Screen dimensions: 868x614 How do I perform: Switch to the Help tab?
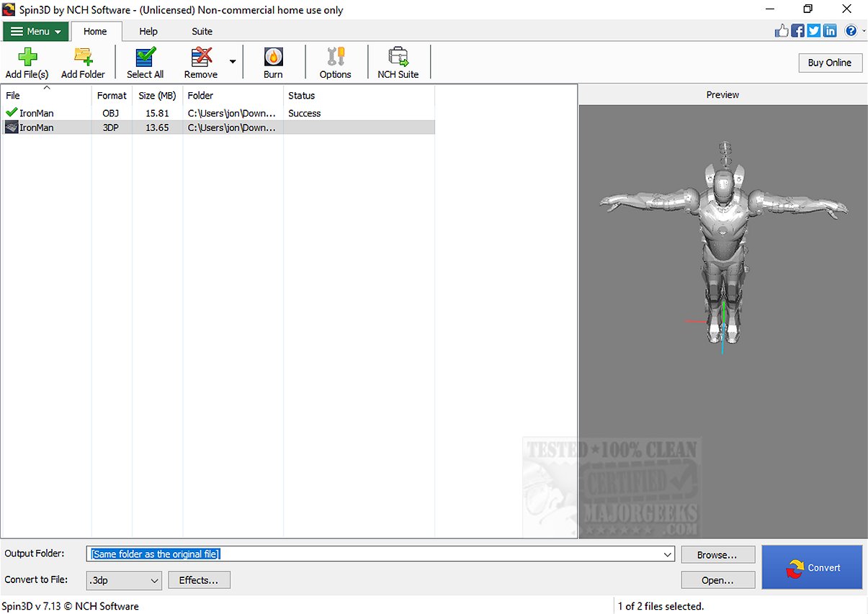(148, 31)
